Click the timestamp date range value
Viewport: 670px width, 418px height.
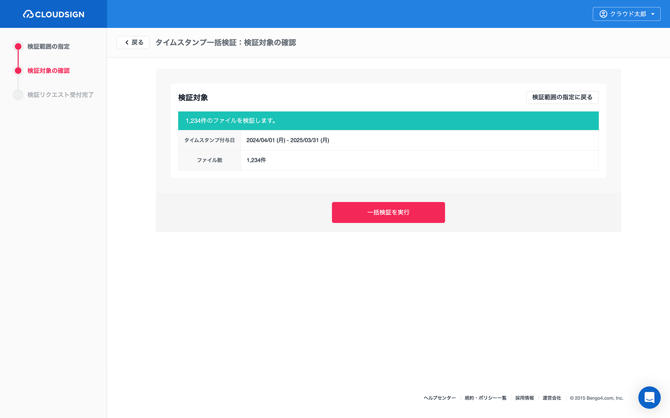click(287, 140)
